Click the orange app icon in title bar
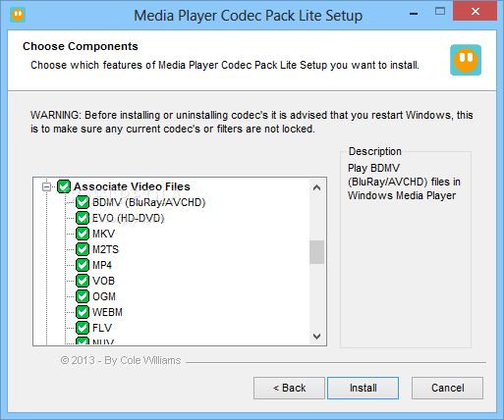504x420 pixels. pyautogui.click(x=18, y=15)
